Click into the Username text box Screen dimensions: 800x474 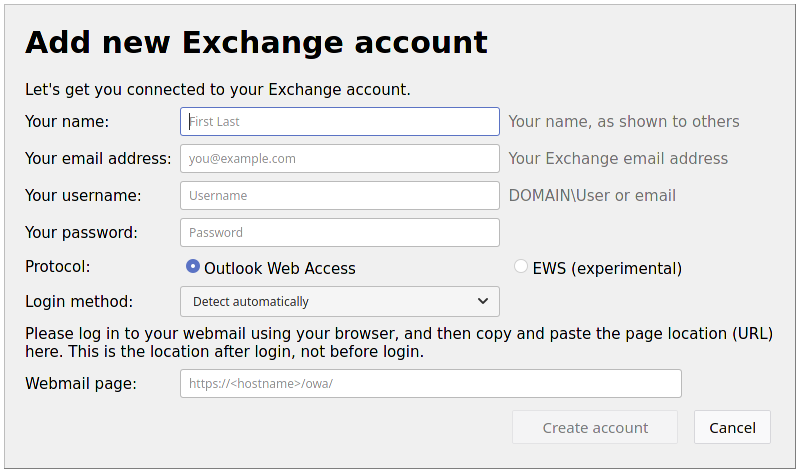340,196
